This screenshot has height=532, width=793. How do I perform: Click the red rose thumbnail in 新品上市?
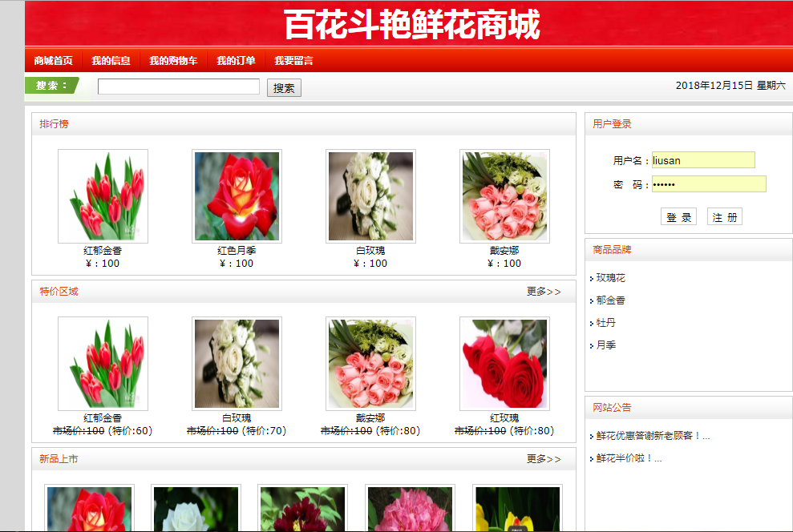[89, 508]
